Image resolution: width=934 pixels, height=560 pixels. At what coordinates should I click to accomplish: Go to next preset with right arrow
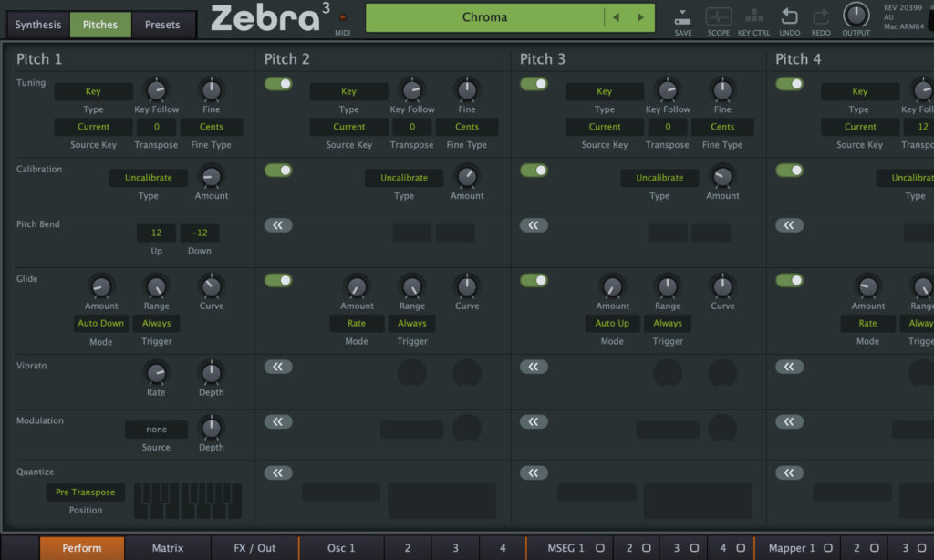coord(640,17)
